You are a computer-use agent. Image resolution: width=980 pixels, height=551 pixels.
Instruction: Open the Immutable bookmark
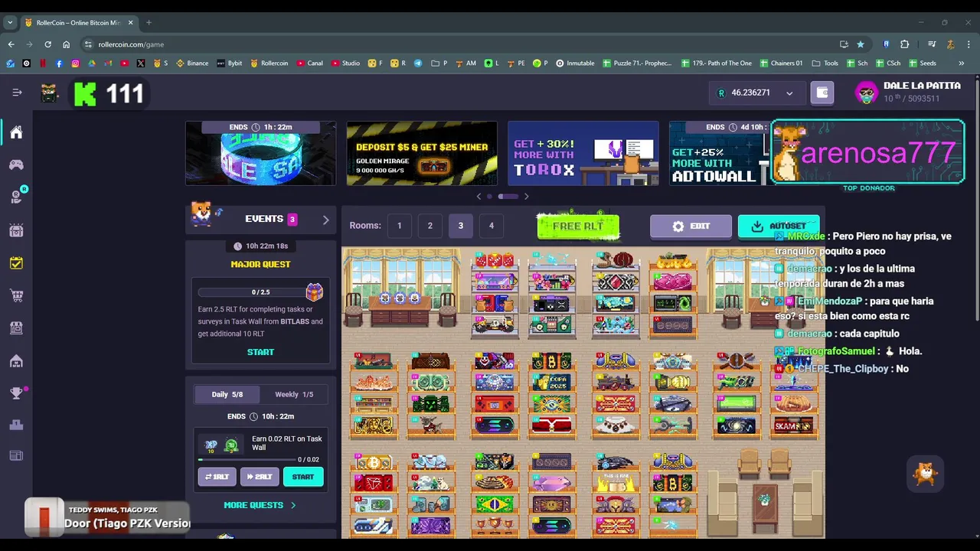tap(575, 64)
